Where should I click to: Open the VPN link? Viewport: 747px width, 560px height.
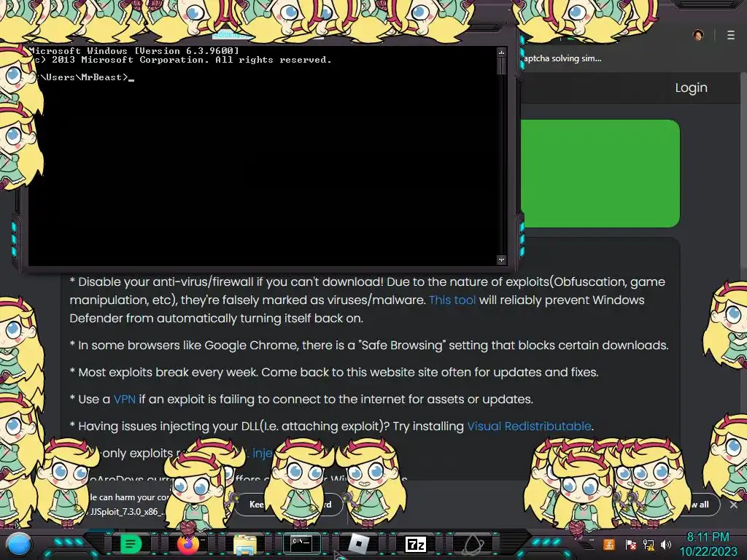pos(124,399)
